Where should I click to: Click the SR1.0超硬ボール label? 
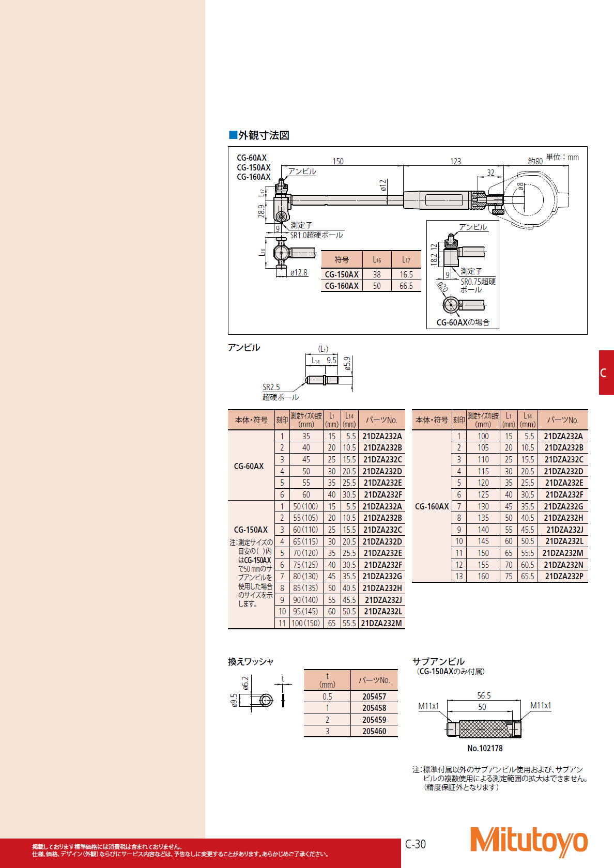click(316, 235)
